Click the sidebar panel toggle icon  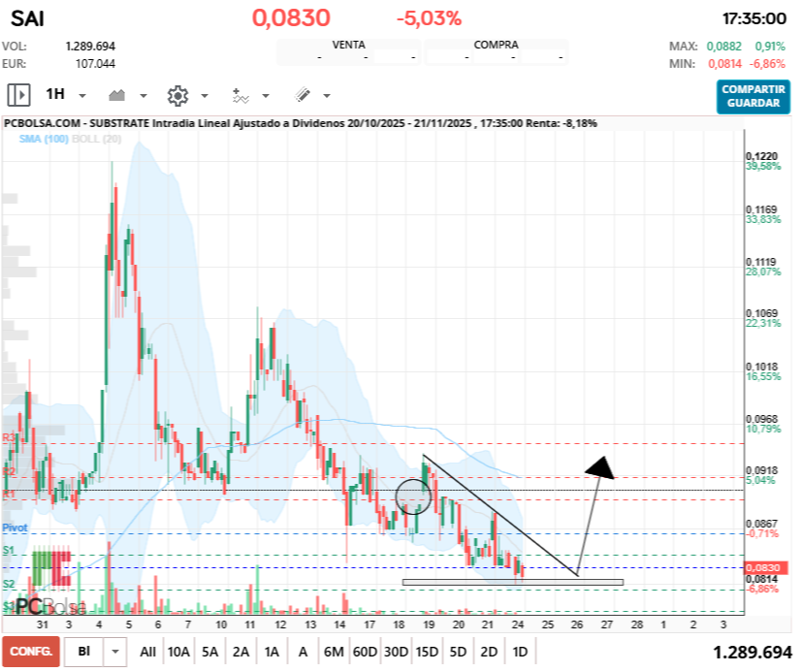point(17,94)
